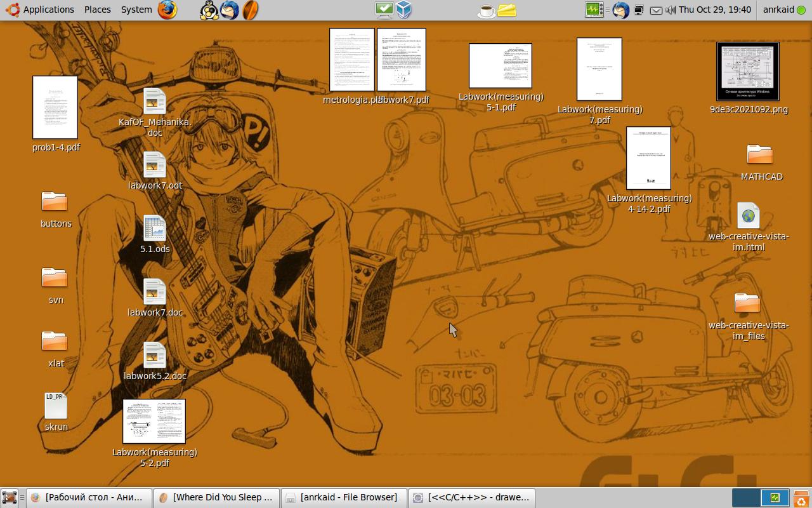Open the yellow sticky notes applet
The width and height of the screenshot is (812, 508).
506,10
